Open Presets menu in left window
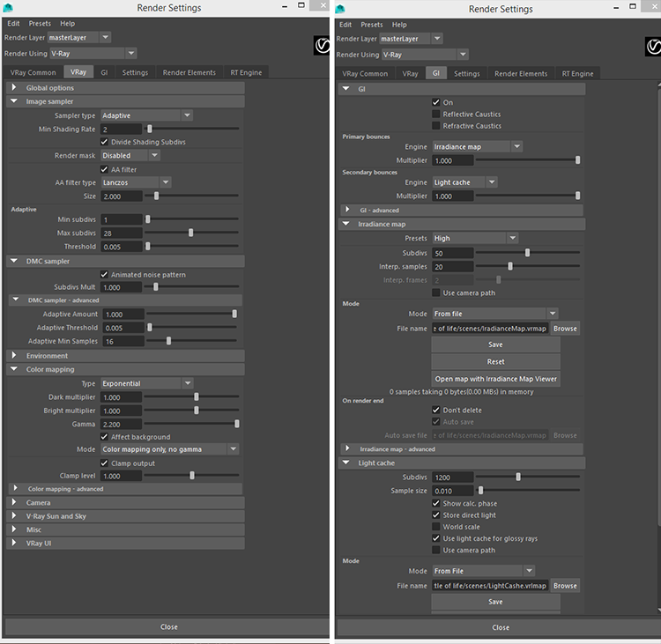The height and width of the screenshot is (644, 661). pyautogui.click(x=40, y=24)
